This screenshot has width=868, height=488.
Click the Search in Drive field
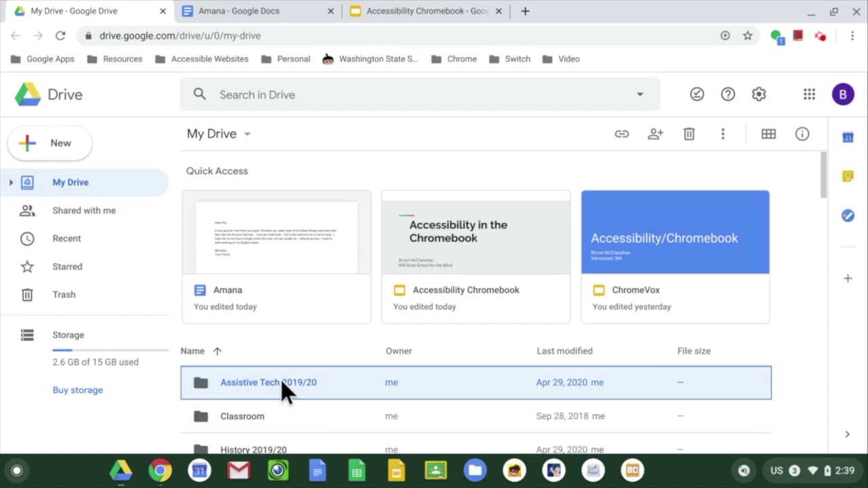click(420, 95)
